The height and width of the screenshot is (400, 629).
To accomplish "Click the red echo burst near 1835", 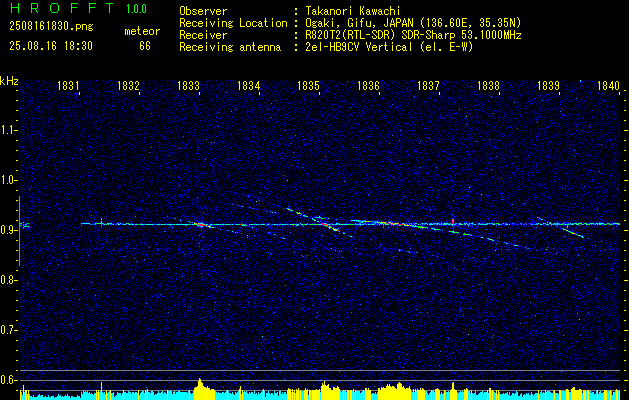I will [x=328, y=226].
